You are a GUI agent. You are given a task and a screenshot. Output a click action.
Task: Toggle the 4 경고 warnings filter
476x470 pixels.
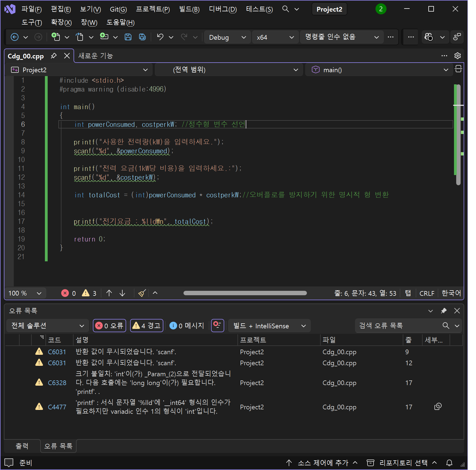click(147, 326)
